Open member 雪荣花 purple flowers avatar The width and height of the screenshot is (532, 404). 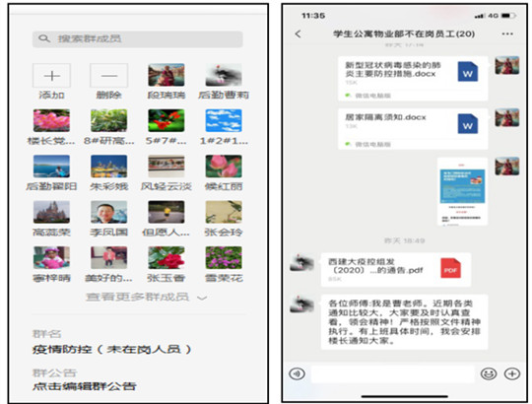tap(224, 258)
